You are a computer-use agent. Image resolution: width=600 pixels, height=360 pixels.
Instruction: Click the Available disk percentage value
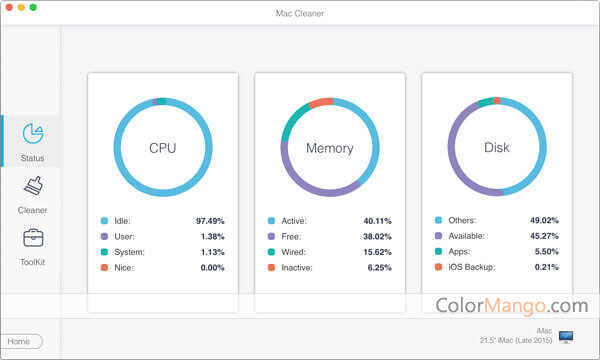click(x=544, y=236)
